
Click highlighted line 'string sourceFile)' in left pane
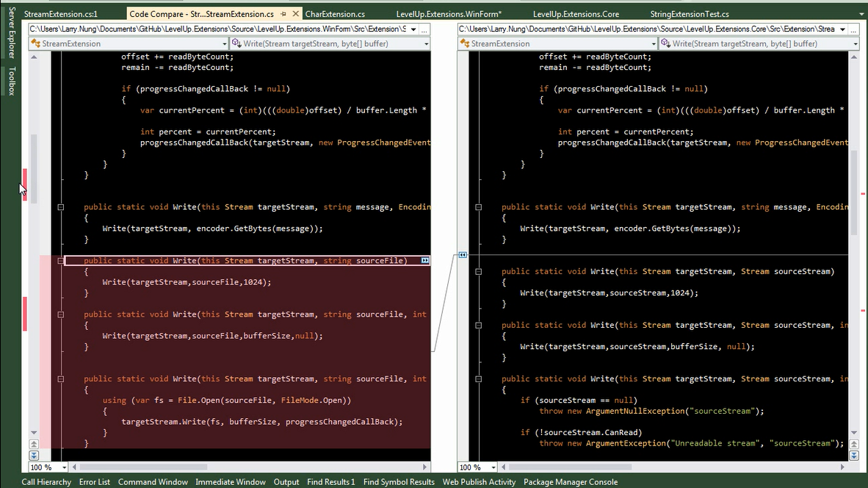tap(247, 260)
